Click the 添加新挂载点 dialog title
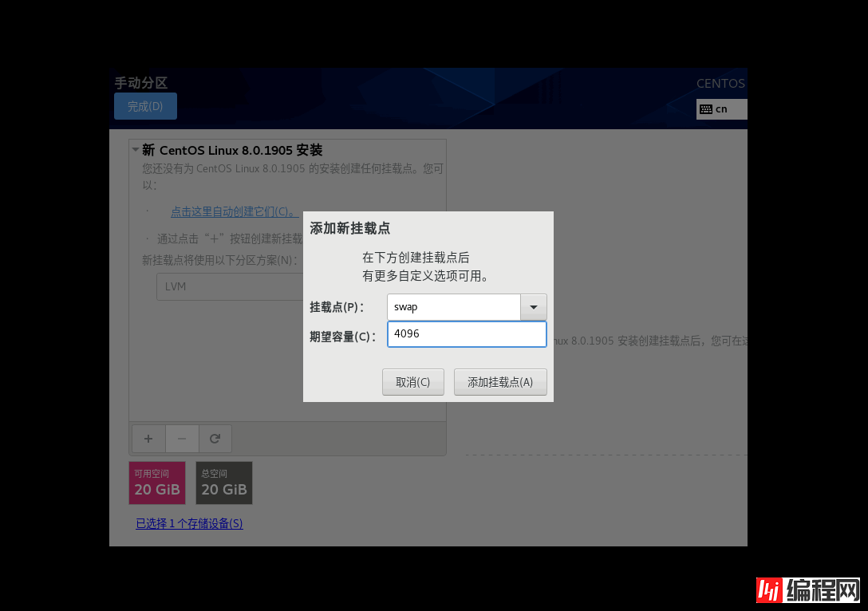 [349, 228]
